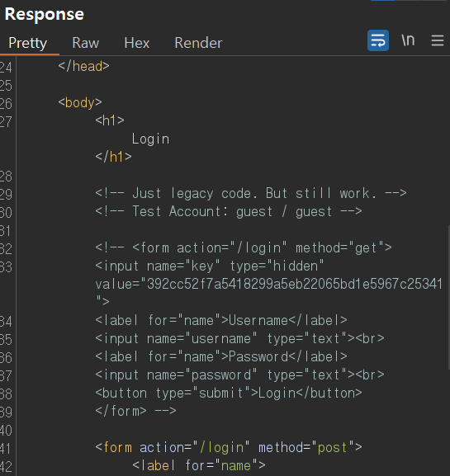Viewport: 450px width, 476px height.
Task: Click the closing head tag on line 24
Action: (83, 66)
